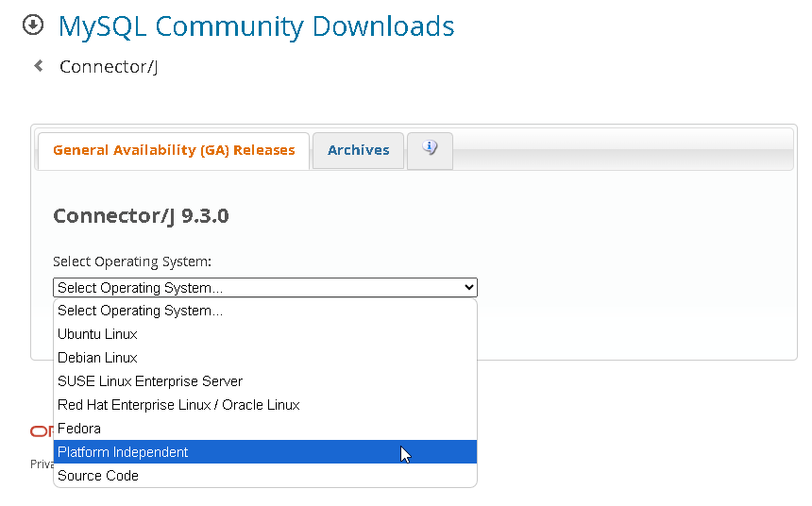Choose the placeholder 'Select Operating System...' list option
The image size is (812, 506).
[141, 311]
